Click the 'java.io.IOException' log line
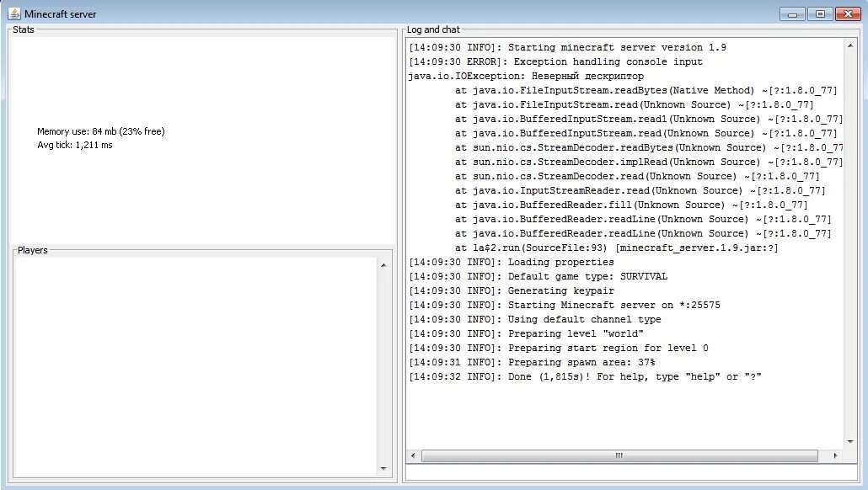Image resolution: width=868 pixels, height=490 pixels. coord(526,77)
